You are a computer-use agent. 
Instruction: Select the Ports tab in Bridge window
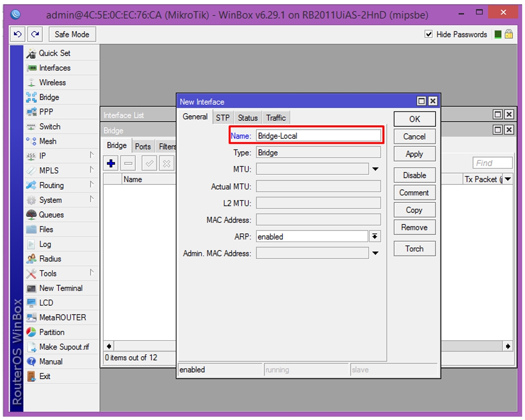(143, 147)
